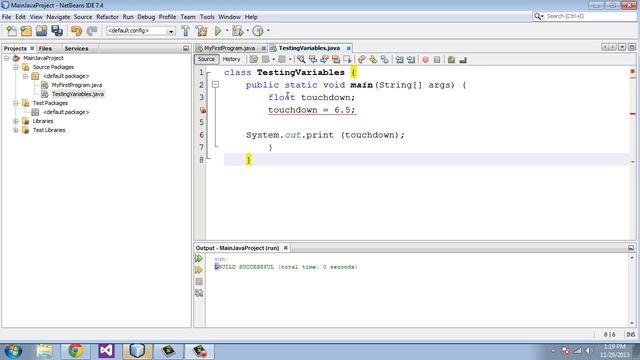
Task: Click the Find Previous Occurrence icon
Action: [313, 60]
